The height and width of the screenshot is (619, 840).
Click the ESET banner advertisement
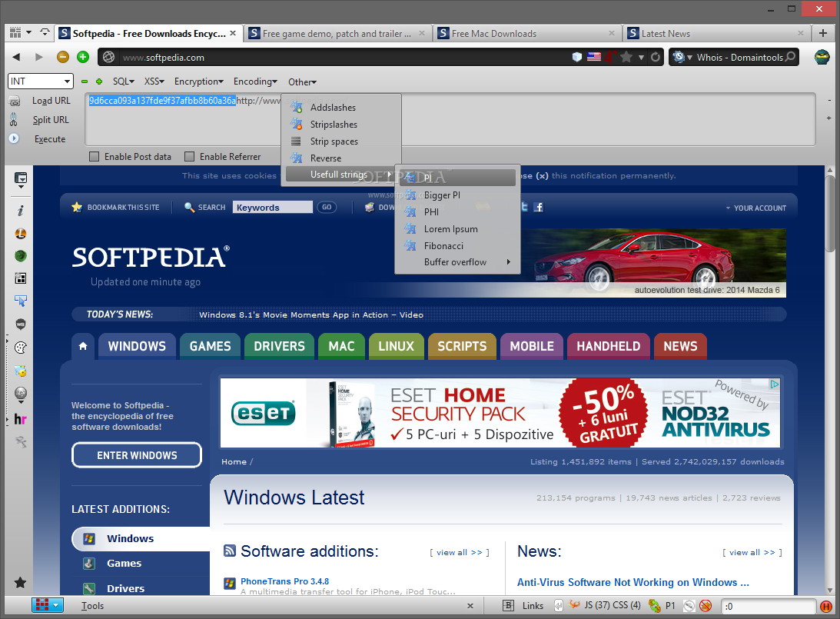click(x=500, y=413)
